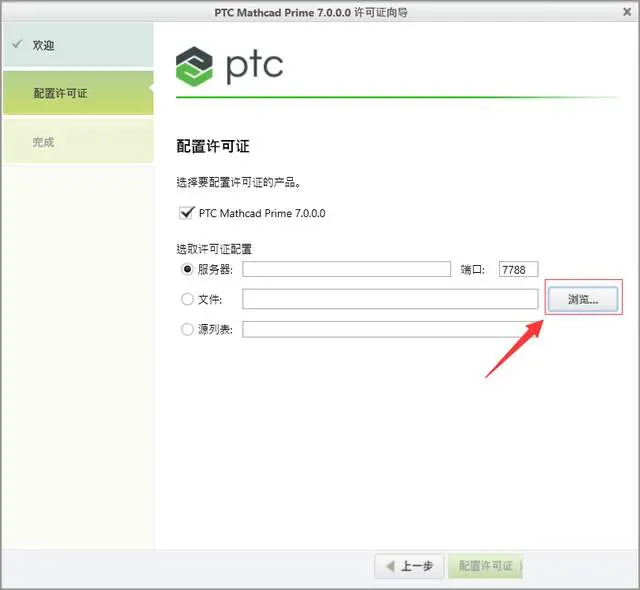This screenshot has width=640, height=590.
Task: Click the 配置许可证 page heading
Action: click(x=213, y=146)
